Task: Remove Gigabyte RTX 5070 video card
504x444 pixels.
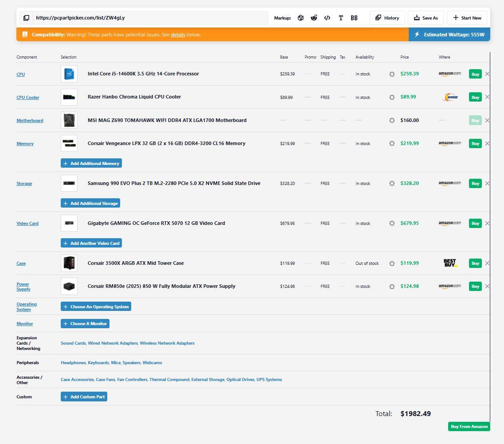Action: pos(487,223)
